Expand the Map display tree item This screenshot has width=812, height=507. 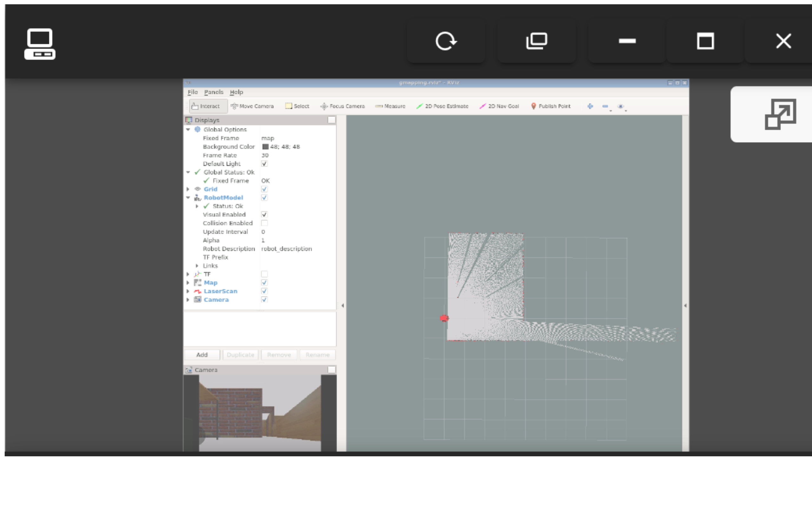pos(188,283)
